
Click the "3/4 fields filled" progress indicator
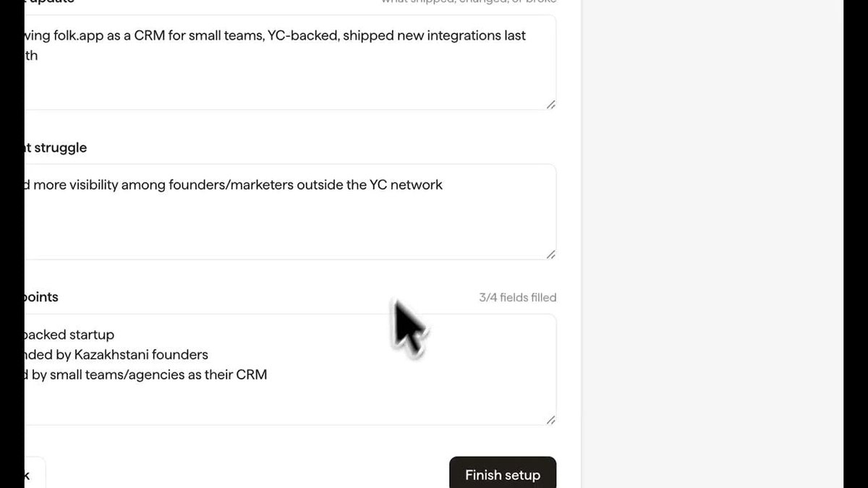pos(518,297)
